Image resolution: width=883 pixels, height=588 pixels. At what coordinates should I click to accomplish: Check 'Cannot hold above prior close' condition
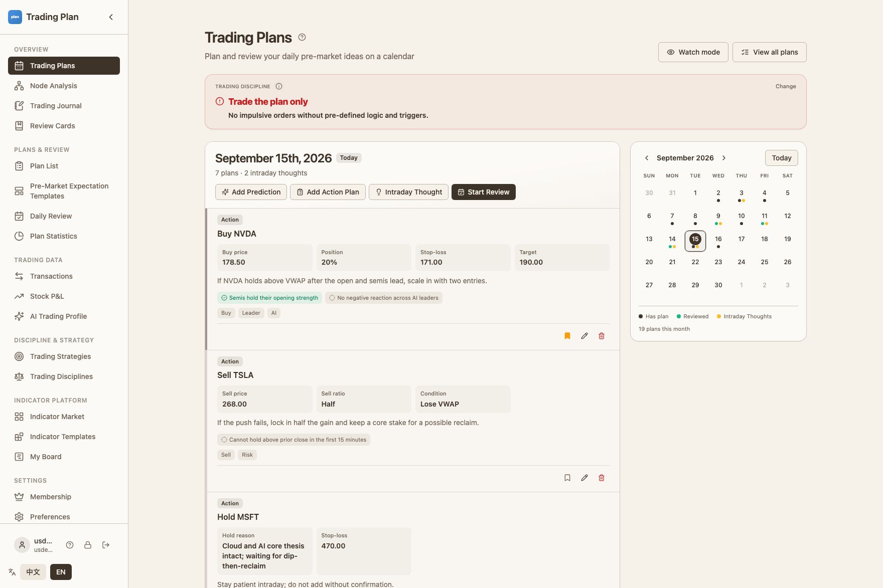pyautogui.click(x=293, y=440)
